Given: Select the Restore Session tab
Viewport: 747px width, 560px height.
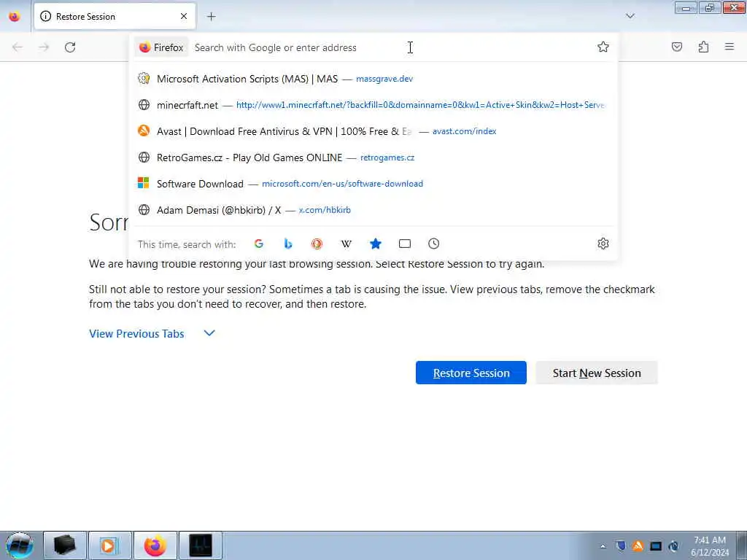Looking at the screenshot, I should [x=115, y=17].
